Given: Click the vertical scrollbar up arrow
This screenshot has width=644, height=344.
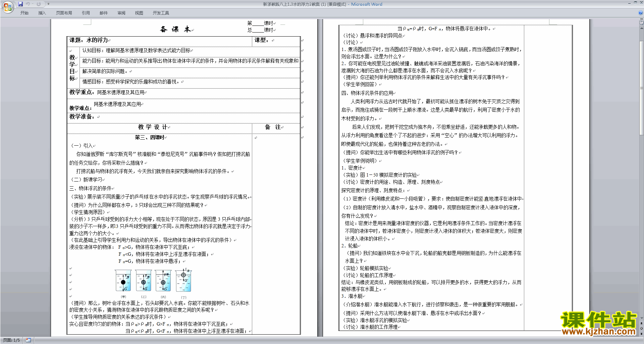Looking at the screenshot, I should point(642,28).
